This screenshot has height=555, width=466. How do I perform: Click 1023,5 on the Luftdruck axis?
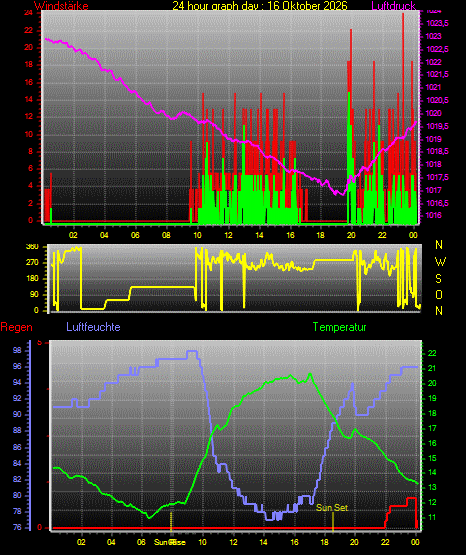[437, 23]
